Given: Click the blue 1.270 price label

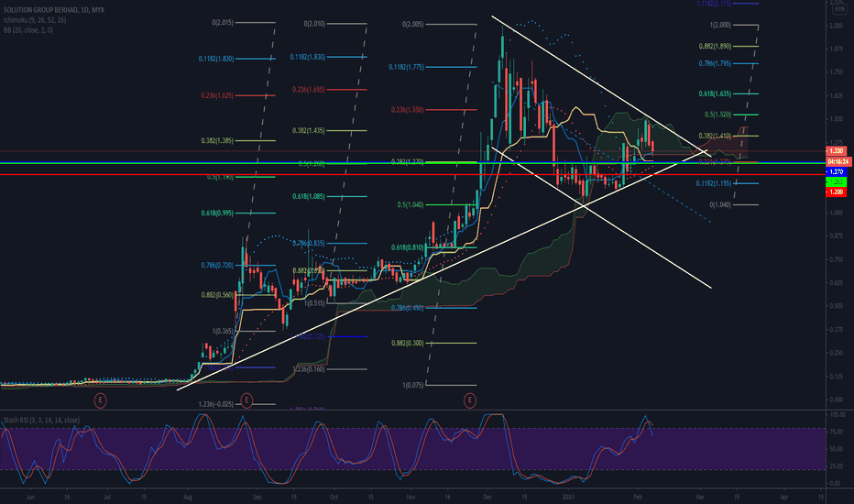Looking at the screenshot, I should 836,171.
